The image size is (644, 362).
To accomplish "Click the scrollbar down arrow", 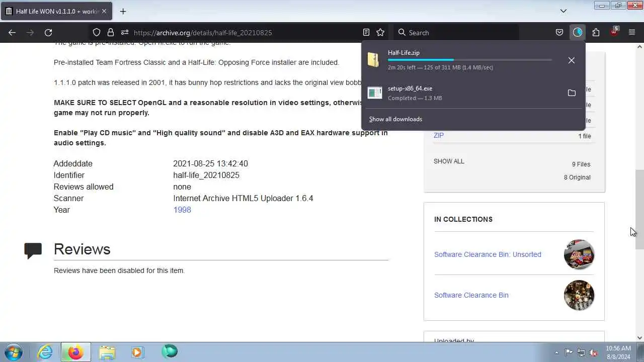I will 639,338.
